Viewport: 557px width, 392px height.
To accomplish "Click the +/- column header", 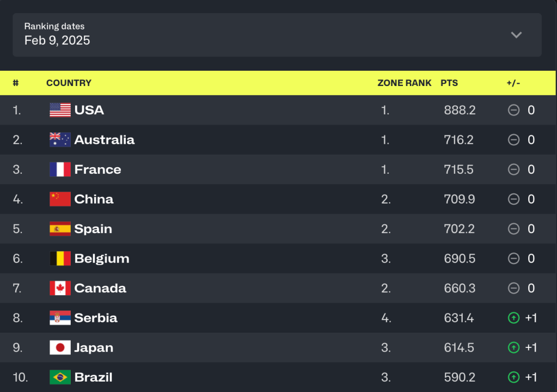I will coord(513,83).
